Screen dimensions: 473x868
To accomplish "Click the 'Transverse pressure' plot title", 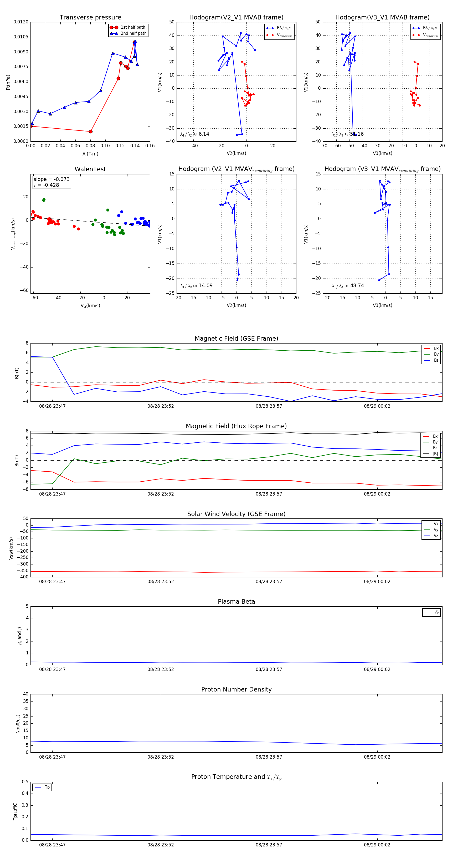I will pos(90,18).
